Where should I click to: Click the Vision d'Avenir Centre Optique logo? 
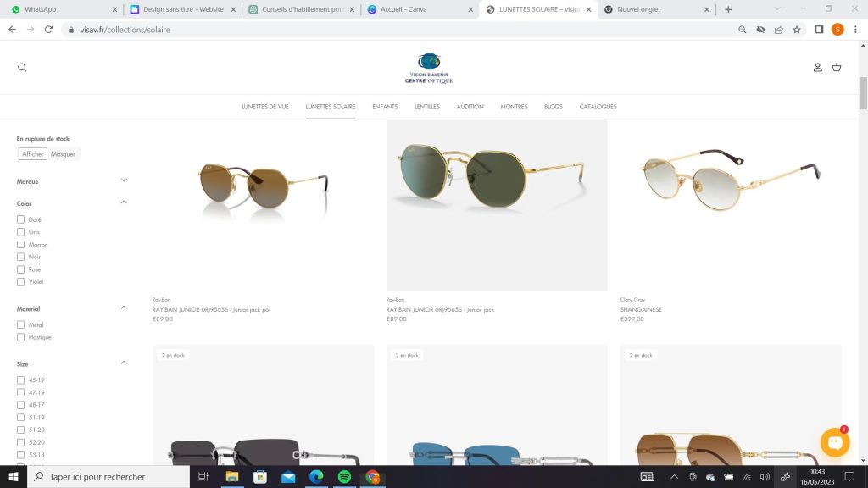(x=430, y=69)
